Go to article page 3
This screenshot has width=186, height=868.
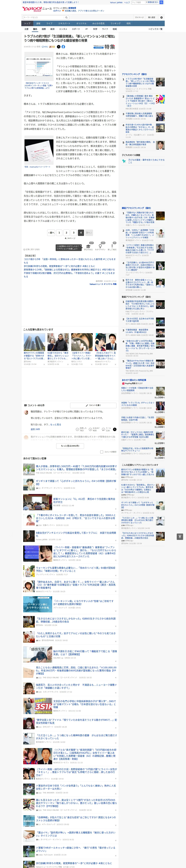74,232
